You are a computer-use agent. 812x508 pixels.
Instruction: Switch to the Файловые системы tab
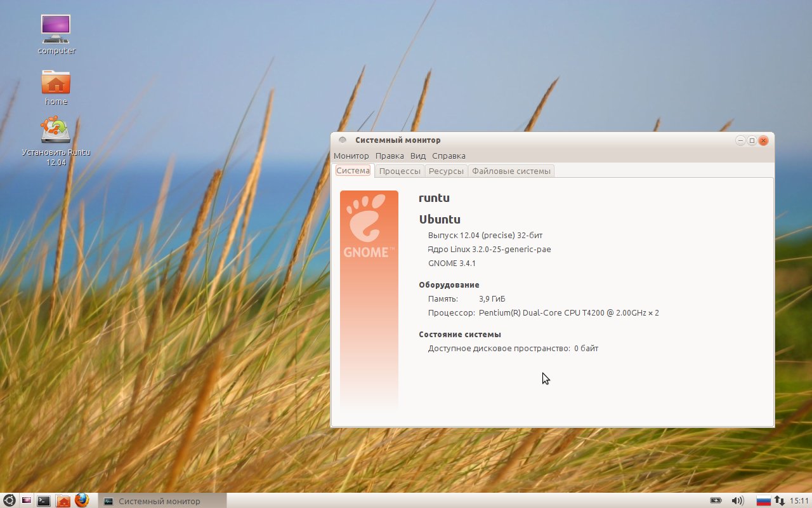(x=511, y=171)
